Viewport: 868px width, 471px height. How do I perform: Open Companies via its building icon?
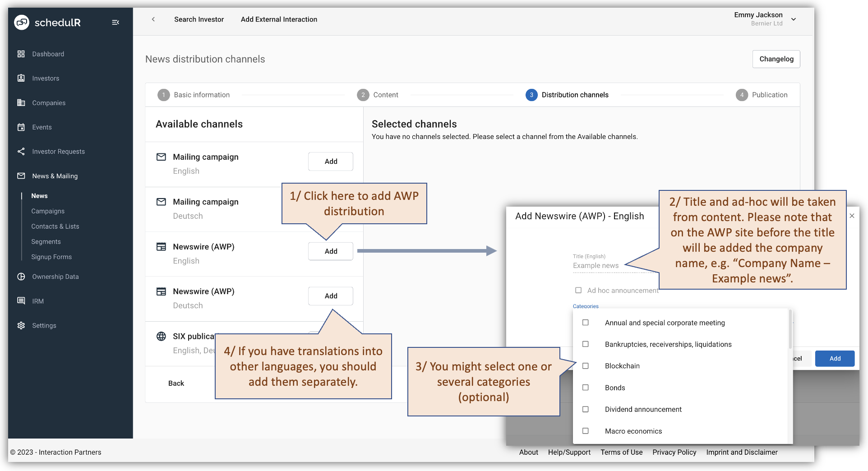click(x=21, y=102)
